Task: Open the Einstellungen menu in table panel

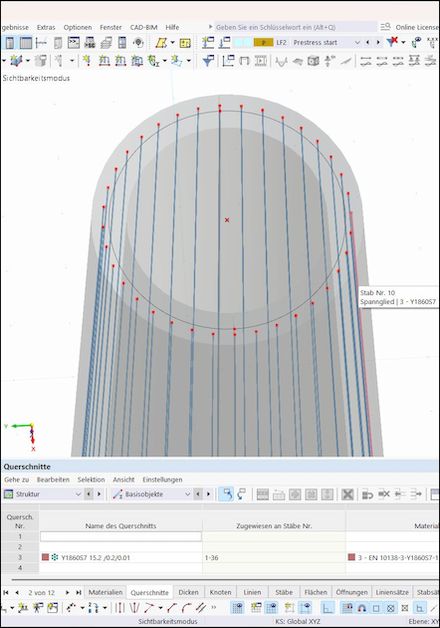Action: pyautogui.click(x=162, y=479)
